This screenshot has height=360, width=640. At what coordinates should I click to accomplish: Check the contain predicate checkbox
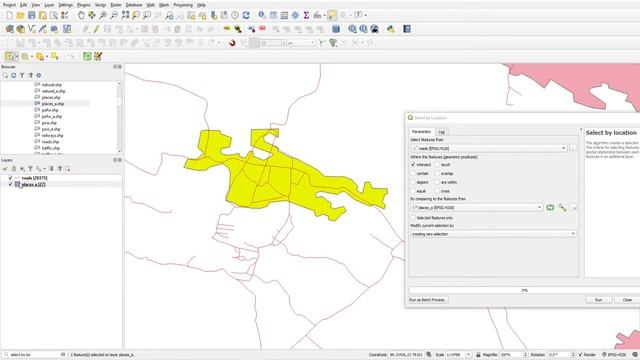pyautogui.click(x=413, y=173)
